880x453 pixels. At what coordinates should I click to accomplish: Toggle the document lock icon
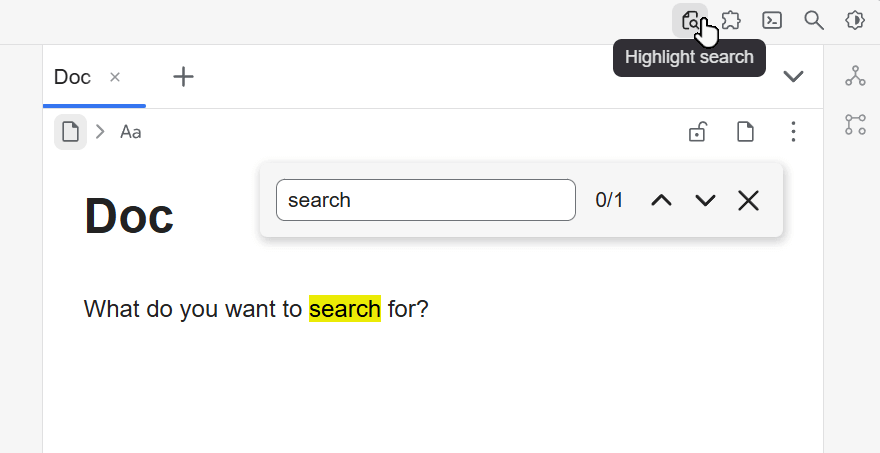pyautogui.click(x=698, y=132)
